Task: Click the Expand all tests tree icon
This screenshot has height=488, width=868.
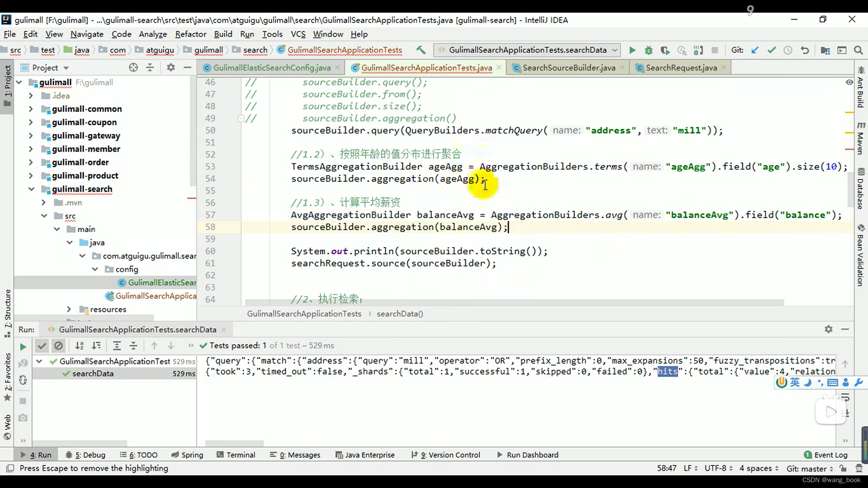Action: [x=117, y=346]
